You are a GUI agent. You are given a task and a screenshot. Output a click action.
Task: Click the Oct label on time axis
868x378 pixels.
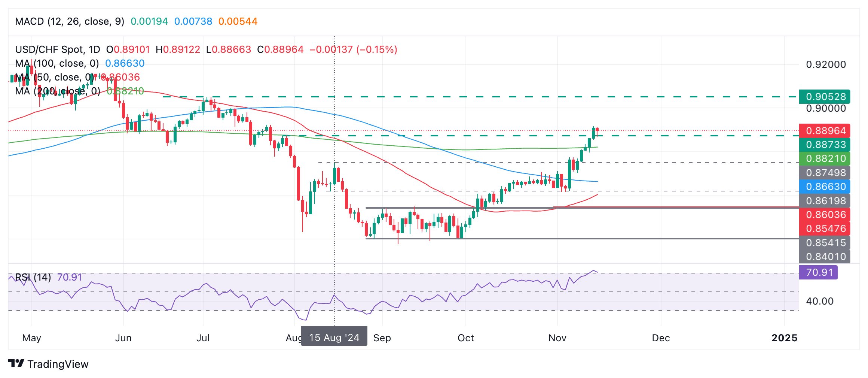pyautogui.click(x=465, y=338)
